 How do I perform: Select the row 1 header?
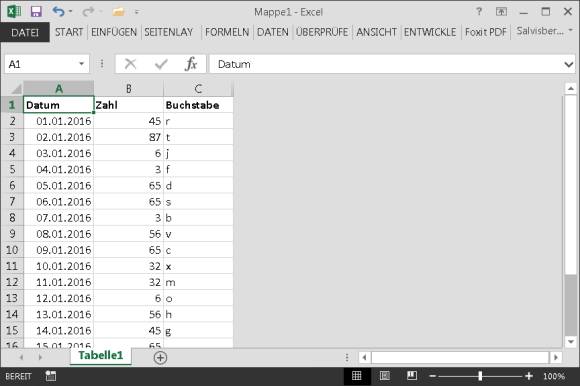pyautogui.click(x=12, y=105)
